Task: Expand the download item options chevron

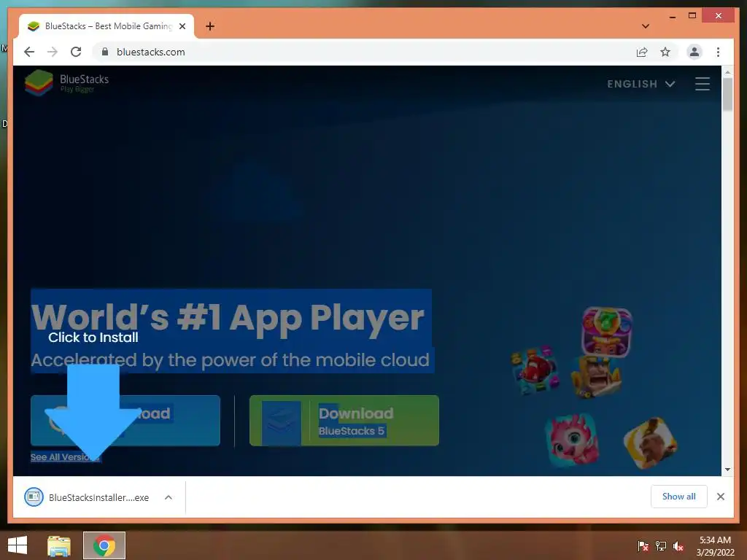Action: (169, 497)
